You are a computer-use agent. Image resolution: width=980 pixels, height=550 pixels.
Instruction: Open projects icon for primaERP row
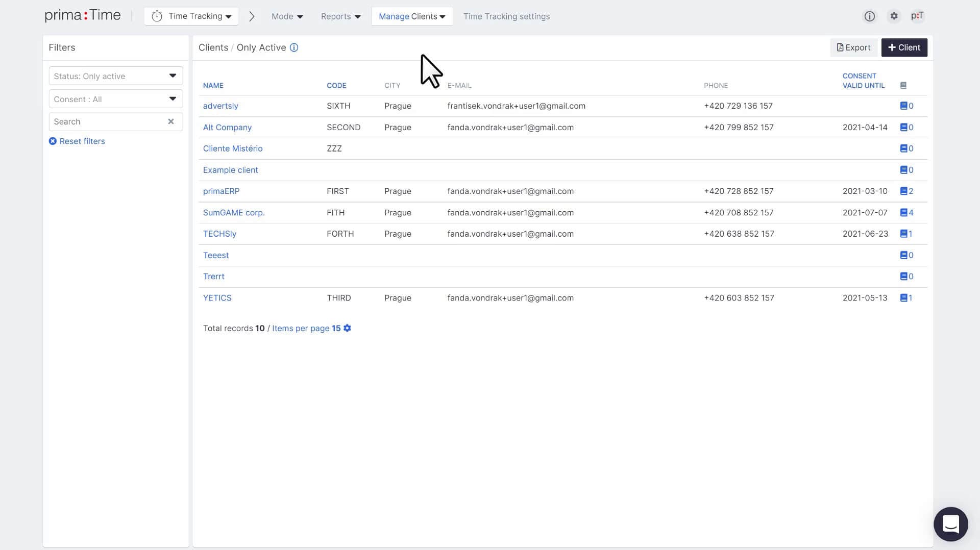pos(906,191)
